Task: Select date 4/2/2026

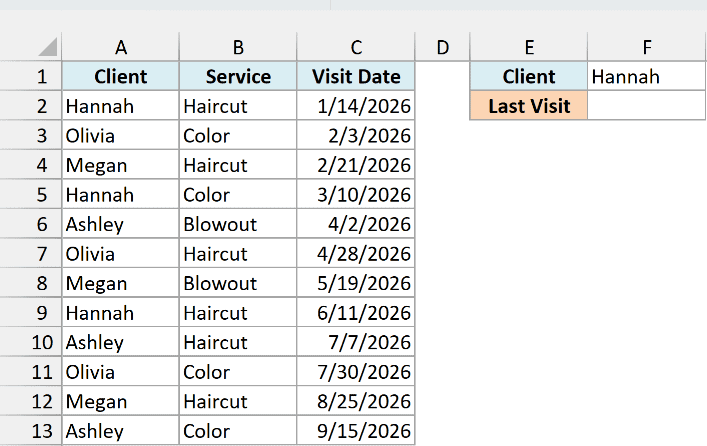Action: click(x=356, y=224)
